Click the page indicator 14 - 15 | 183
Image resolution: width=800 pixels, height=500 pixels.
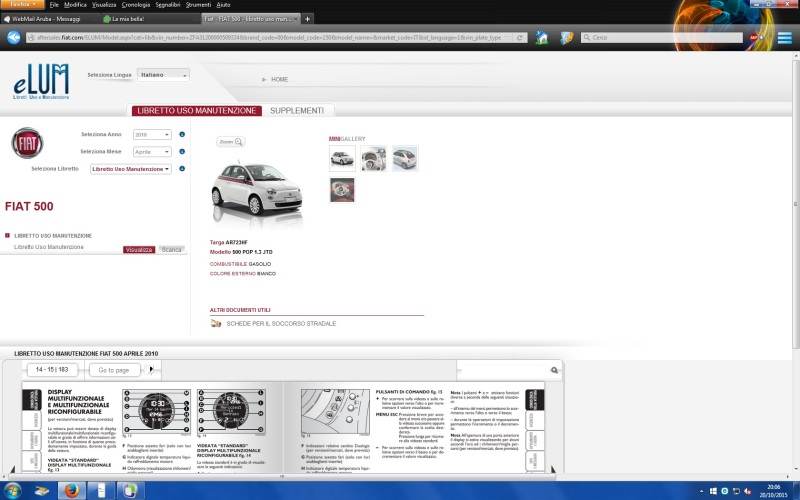[52, 370]
